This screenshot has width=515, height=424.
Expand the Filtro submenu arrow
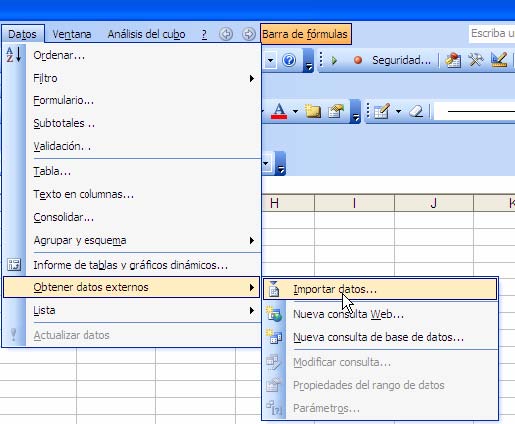click(x=252, y=78)
